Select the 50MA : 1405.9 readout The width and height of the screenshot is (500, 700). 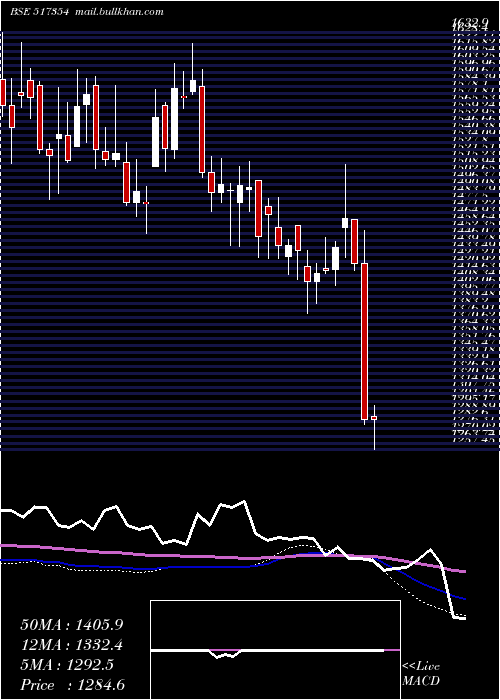pyautogui.click(x=72, y=625)
